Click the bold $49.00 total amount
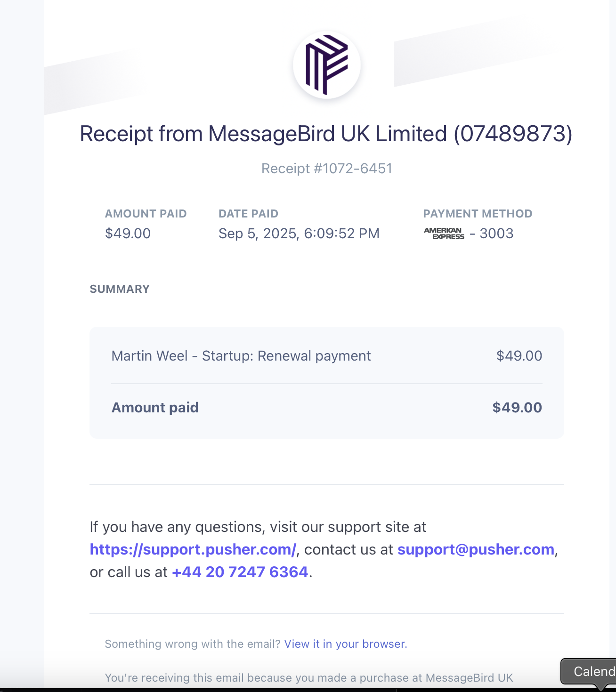 (517, 408)
